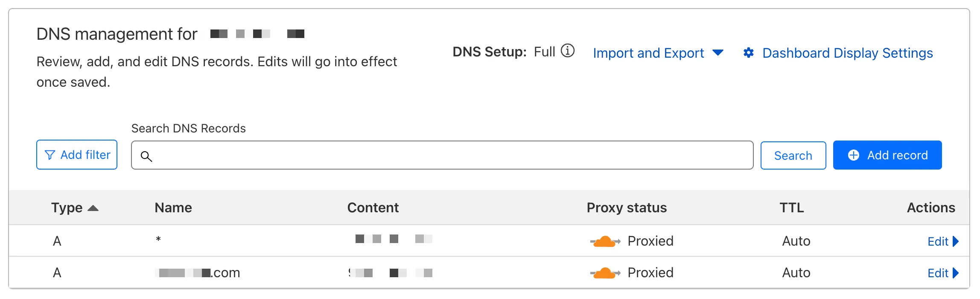The width and height of the screenshot is (980, 299).
Task: Click the Add record button
Action: click(887, 155)
